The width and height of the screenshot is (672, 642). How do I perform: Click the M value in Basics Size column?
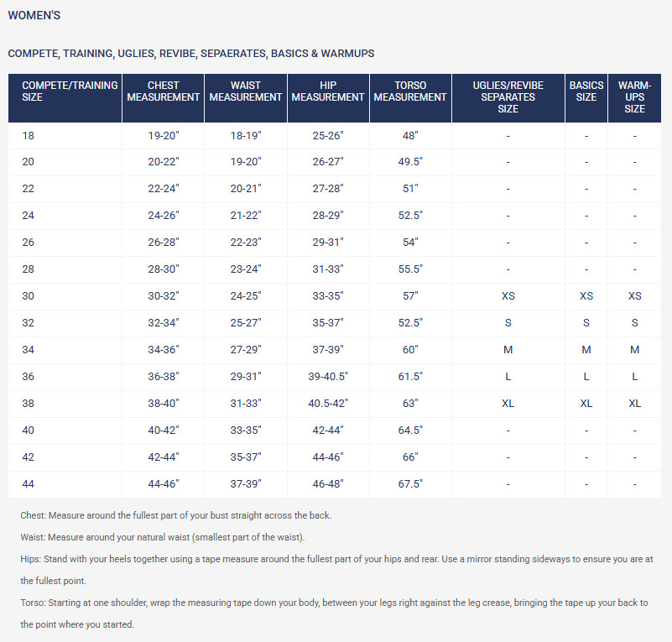(586, 350)
